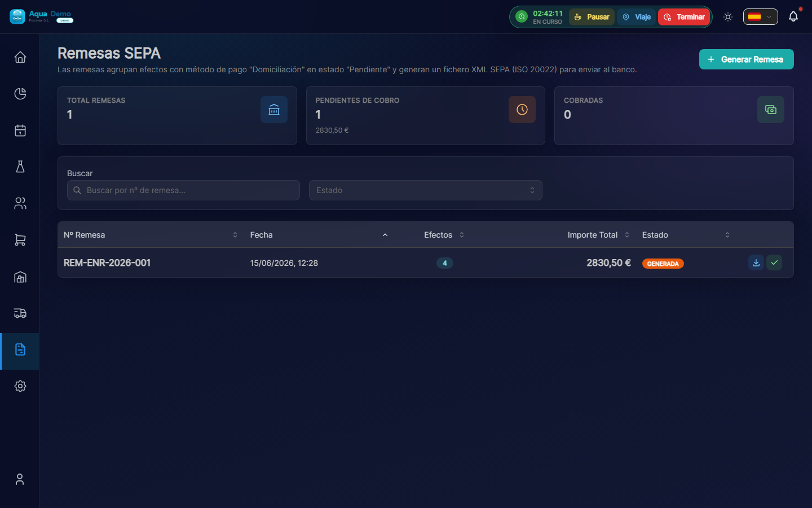
Task: Click the timer reading EN CURSO
Action: 548,22
